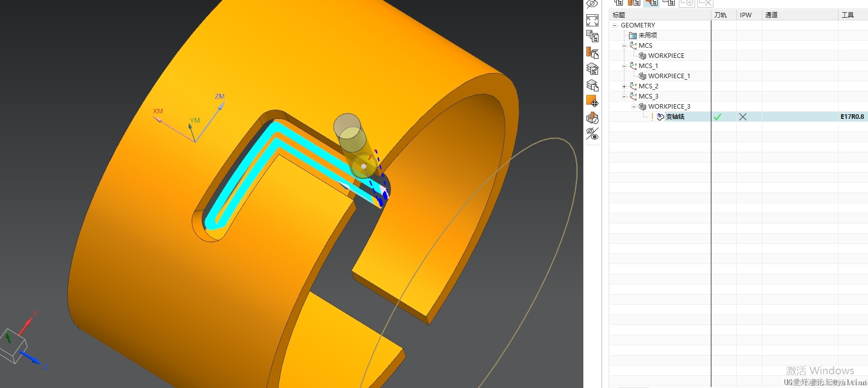Collapse the WORKPIECE_3 node

point(634,107)
